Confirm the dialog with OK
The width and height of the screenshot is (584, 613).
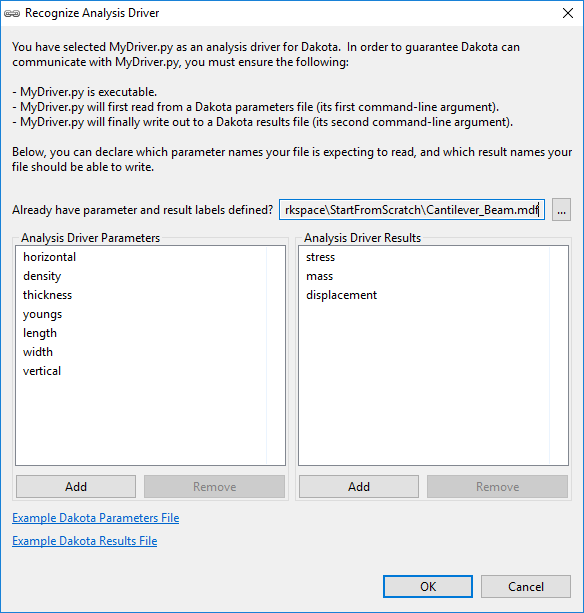click(428, 586)
